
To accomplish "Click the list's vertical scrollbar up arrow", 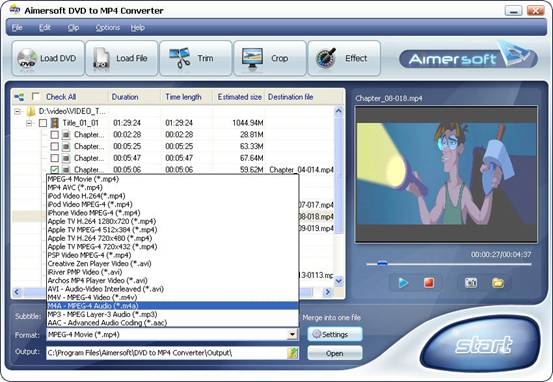I will pos(339,111).
